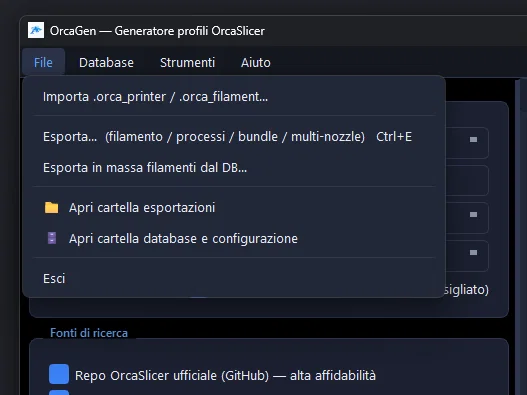Click the OrcaGen app icon in title bar
Image resolution: width=527 pixels, height=395 pixels.
36,30
